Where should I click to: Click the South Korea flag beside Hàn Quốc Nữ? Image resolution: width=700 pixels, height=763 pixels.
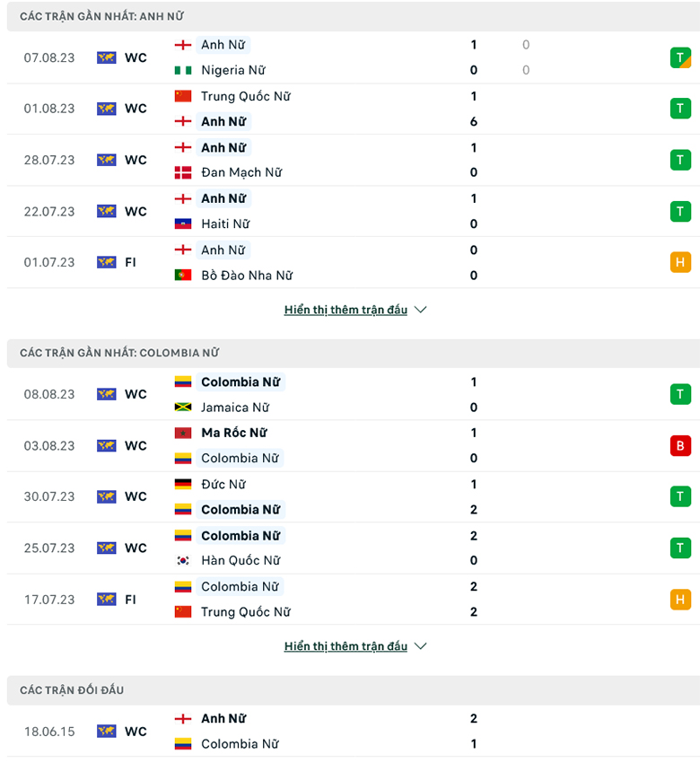click(x=183, y=561)
